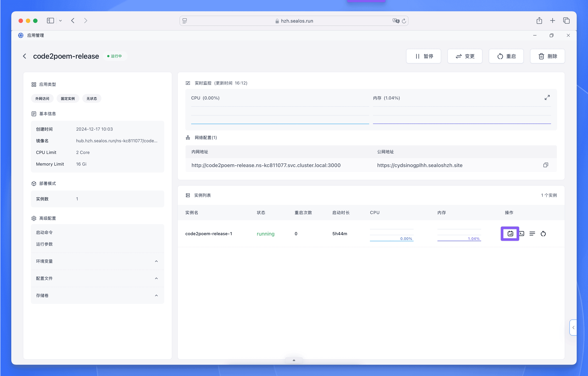Click the 重启 restart button
Viewport: 588px width, 376px height.
(506, 56)
